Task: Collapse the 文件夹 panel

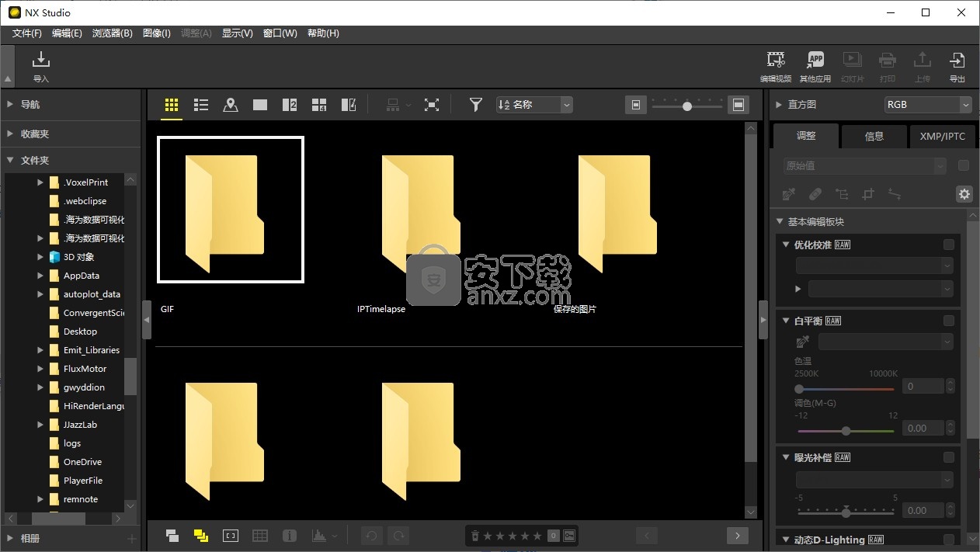Action: (10, 160)
